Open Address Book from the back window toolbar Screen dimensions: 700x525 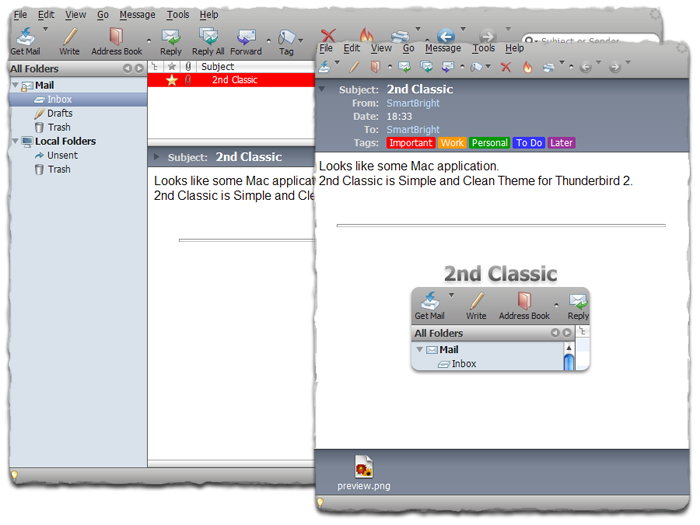tap(117, 42)
